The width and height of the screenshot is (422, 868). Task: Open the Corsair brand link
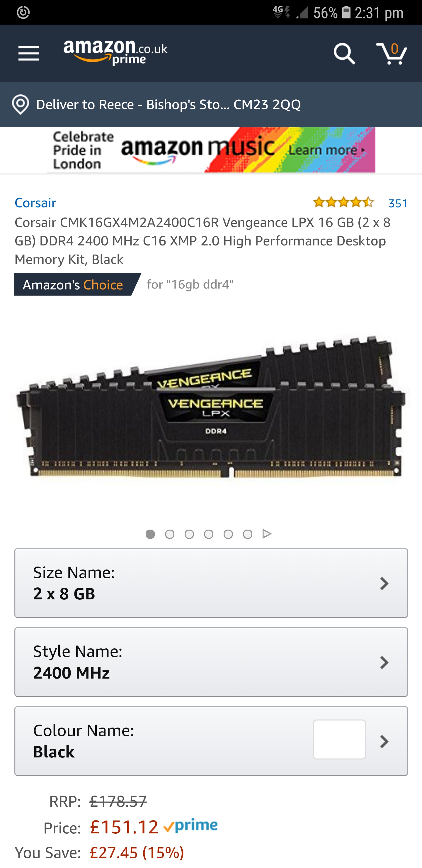[x=35, y=203]
